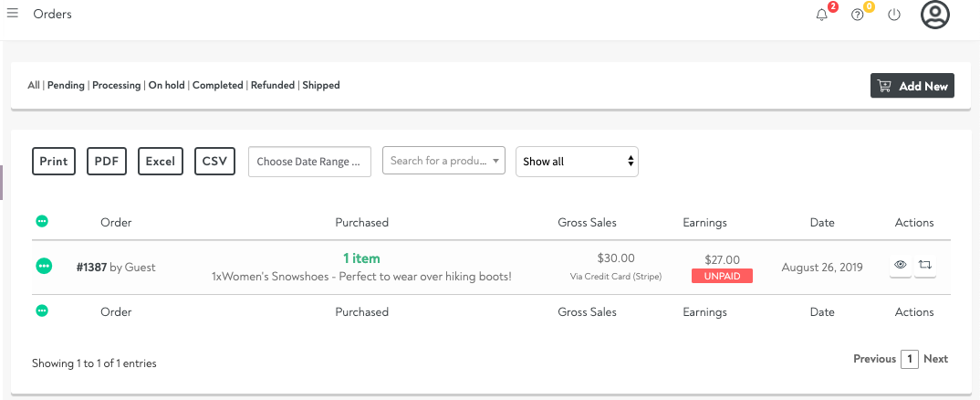Viewport: 980px width, 400px height.
Task: Filter orders by Pending status
Action: coord(66,85)
